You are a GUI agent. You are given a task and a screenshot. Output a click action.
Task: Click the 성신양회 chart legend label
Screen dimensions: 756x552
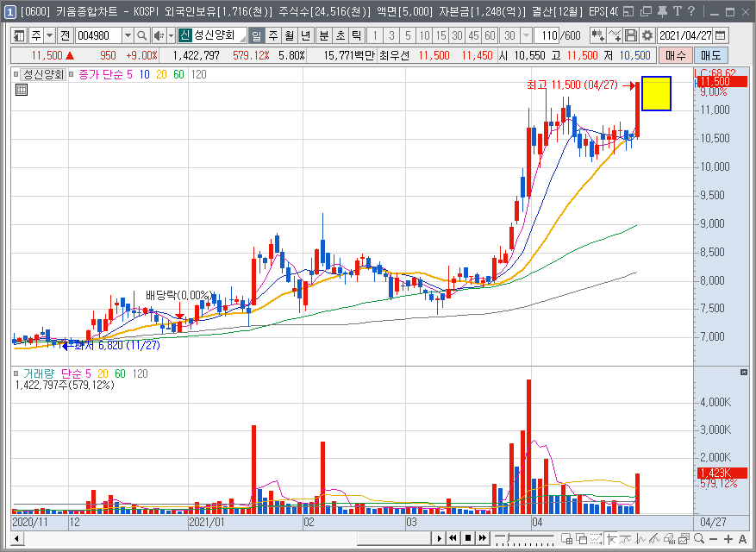click(43, 74)
